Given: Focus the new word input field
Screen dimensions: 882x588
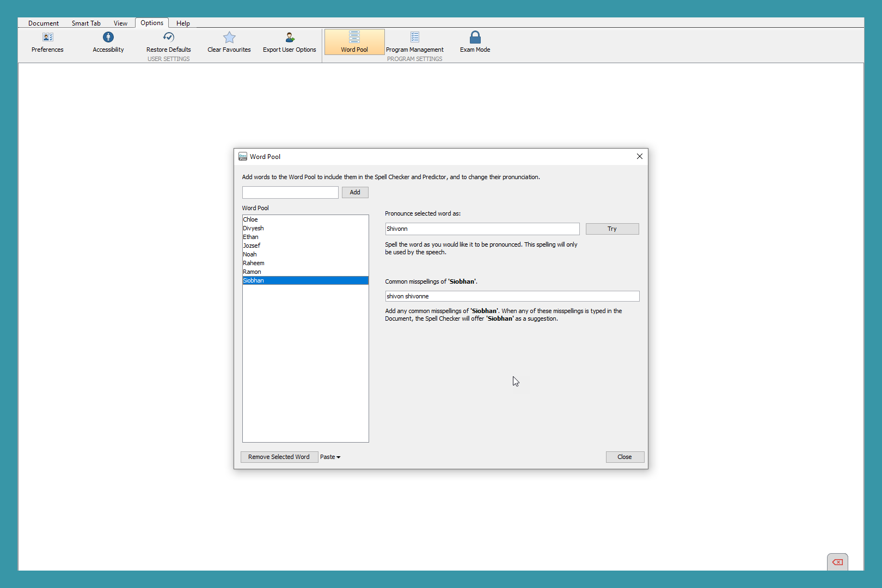Looking at the screenshot, I should point(290,192).
